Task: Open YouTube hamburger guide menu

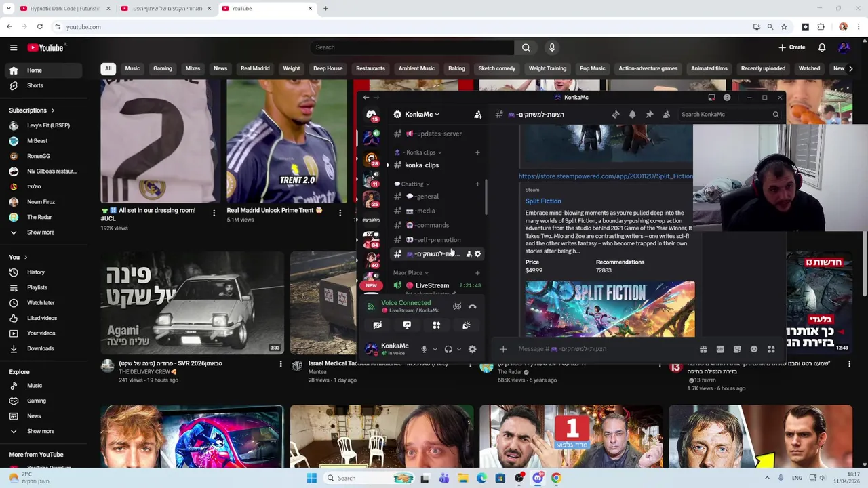Action: pos(14,47)
